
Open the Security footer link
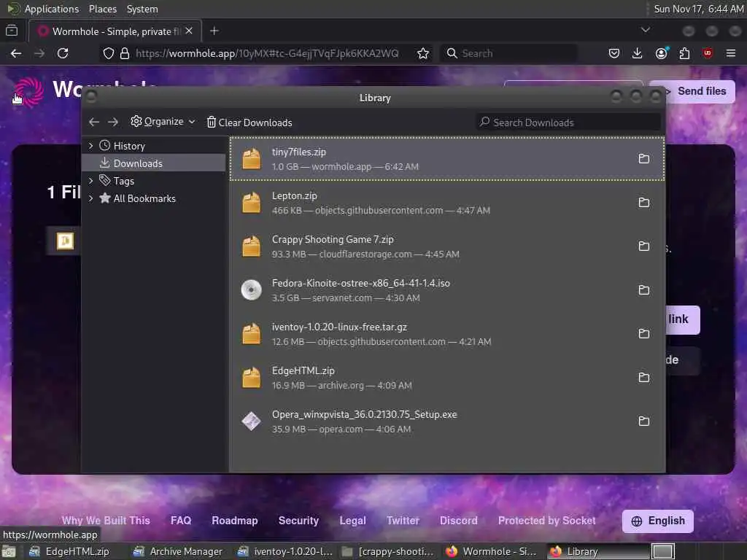(x=298, y=521)
